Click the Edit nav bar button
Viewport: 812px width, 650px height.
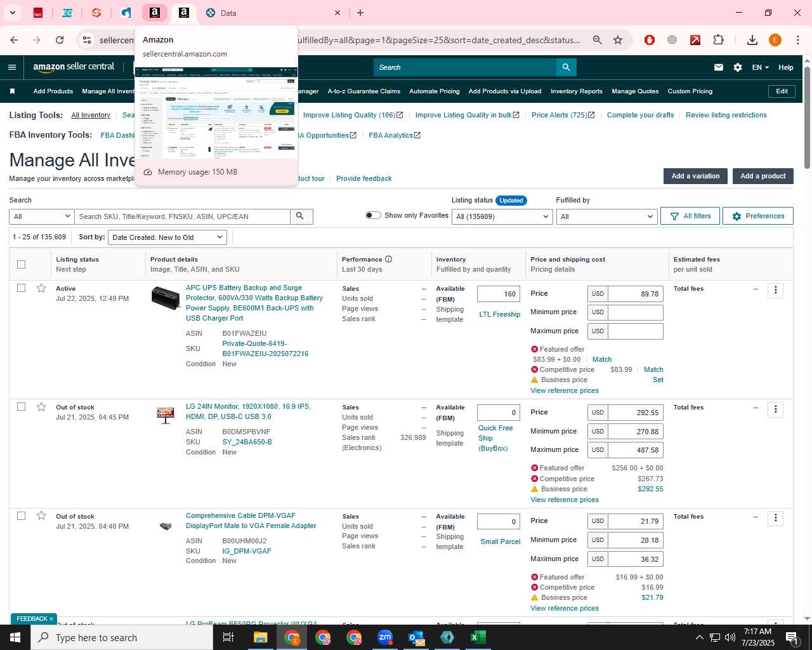pos(782,91)
